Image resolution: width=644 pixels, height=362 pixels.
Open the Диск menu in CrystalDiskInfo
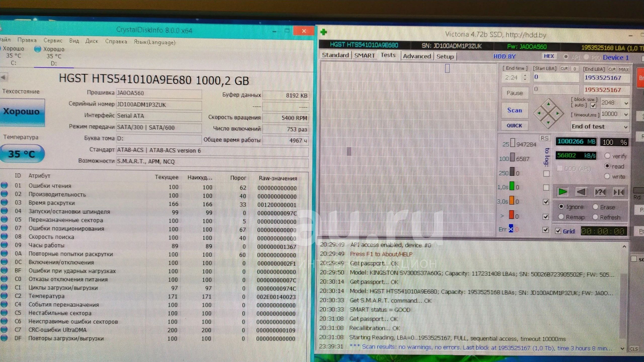(x=92, y=41)
